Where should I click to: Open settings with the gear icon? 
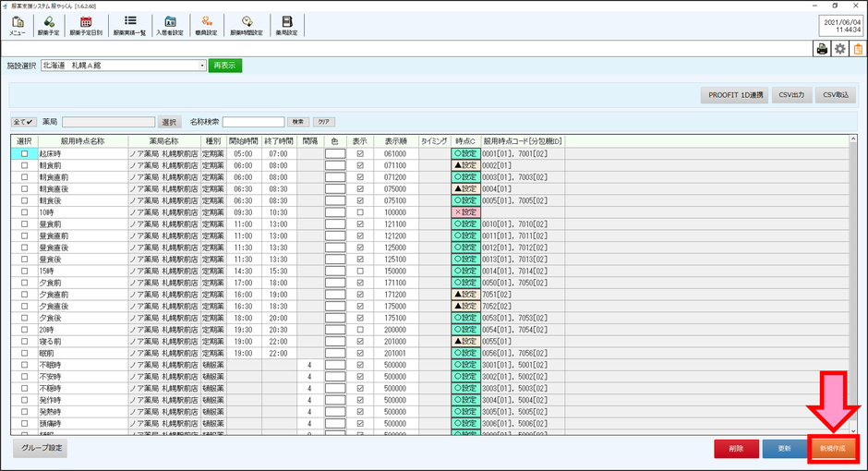(839, 49)
